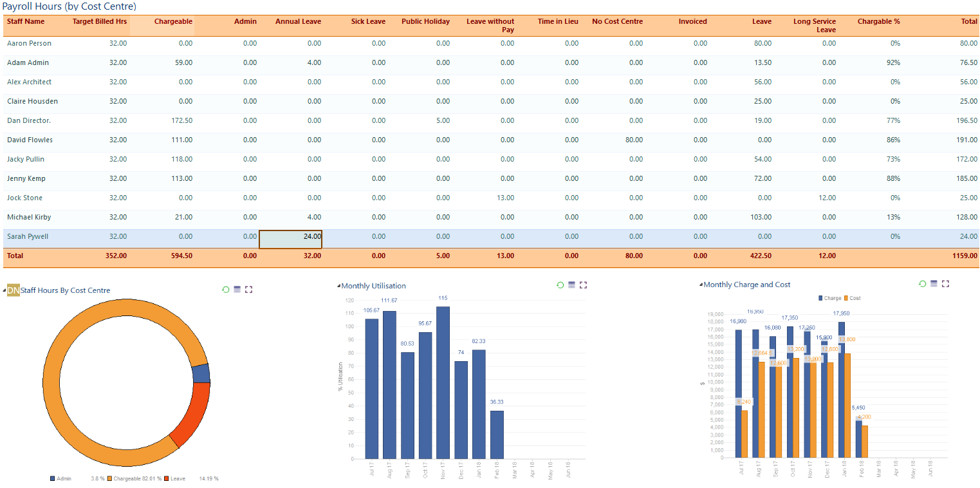This screenshot has width=980, height=488.
Task: Show Monthly Utilisation data as a table
Action: click(571, 285)
